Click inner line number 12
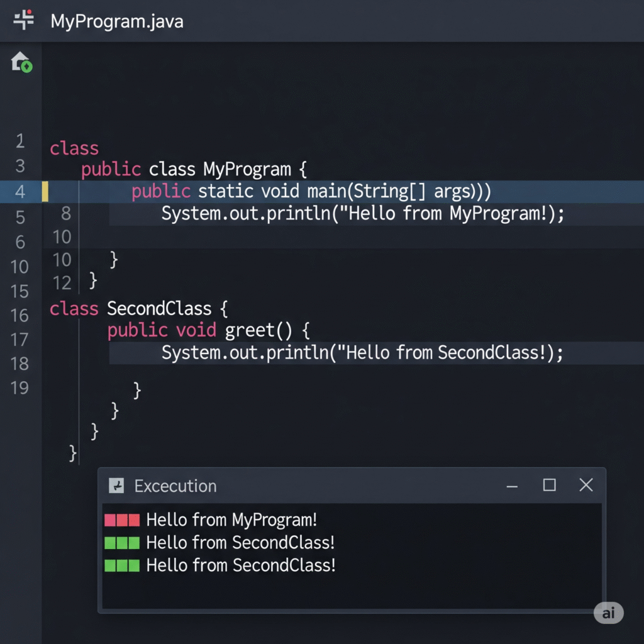644x644 pixels. 62,283
